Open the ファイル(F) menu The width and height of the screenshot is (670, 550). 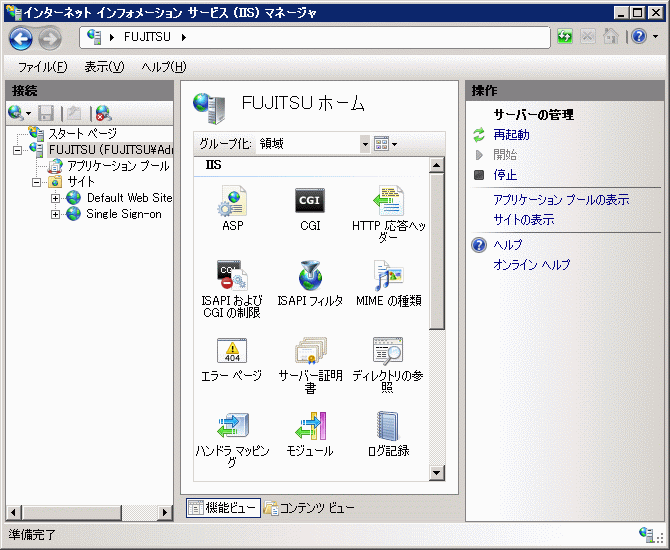pos(42,67)
